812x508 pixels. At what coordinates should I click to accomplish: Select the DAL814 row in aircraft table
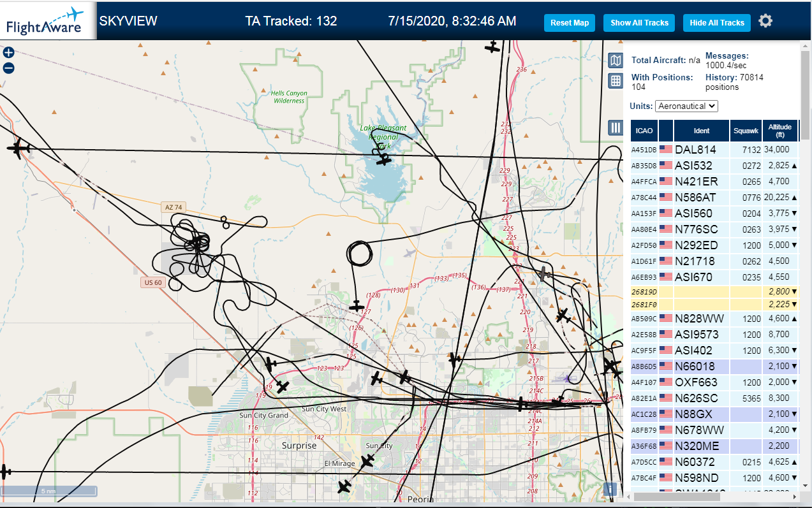(x=715, y=150)
